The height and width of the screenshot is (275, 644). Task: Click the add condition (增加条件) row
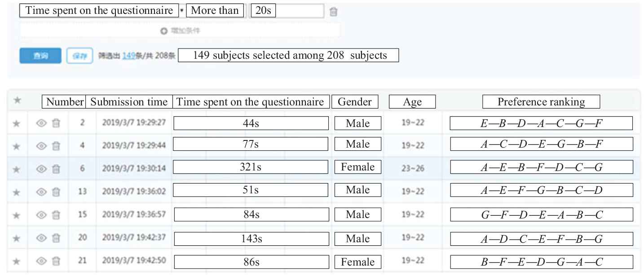[180, 31]
